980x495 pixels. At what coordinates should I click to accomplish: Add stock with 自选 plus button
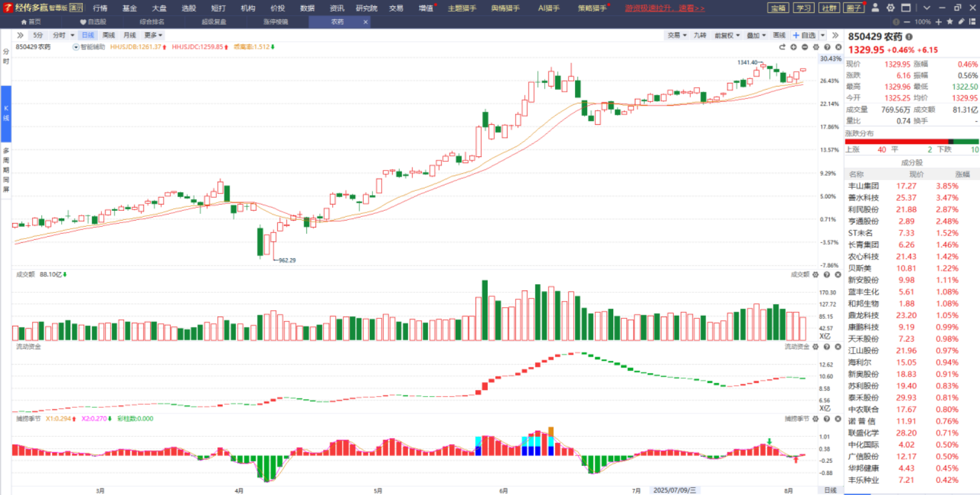coord(805,35)
